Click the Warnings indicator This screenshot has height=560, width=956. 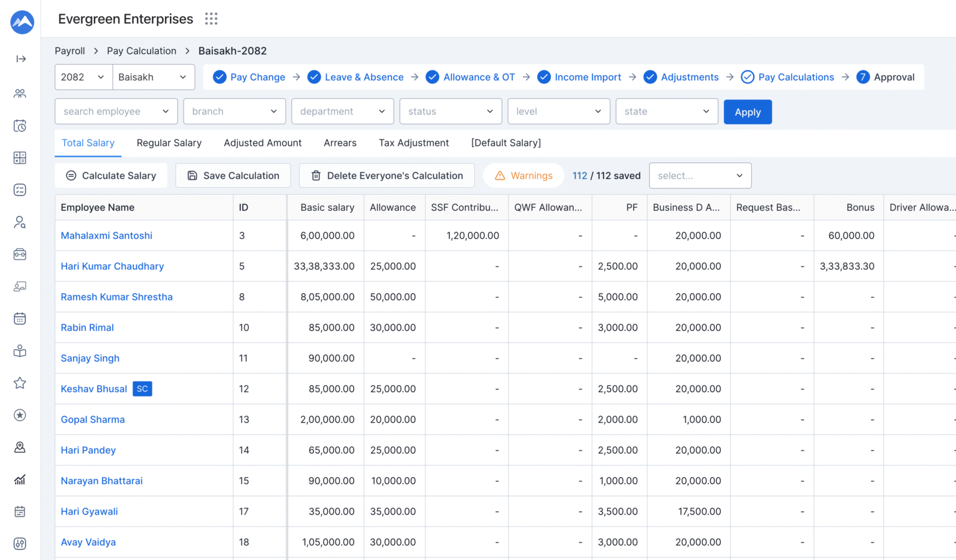(x=523, y=175)
